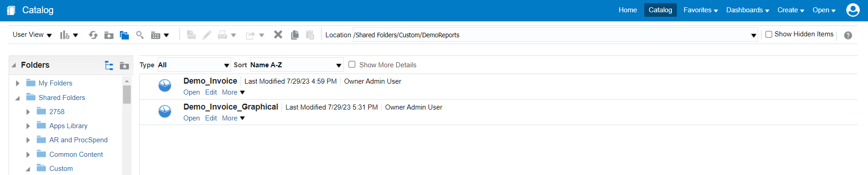Toggle the blue Show Folders pane icon
This screenshot has height=175, width=868.
pos(124,35)
